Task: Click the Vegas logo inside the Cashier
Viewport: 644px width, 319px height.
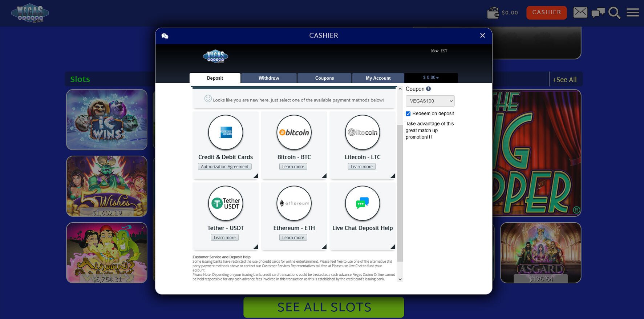Action: coord(215,56)
